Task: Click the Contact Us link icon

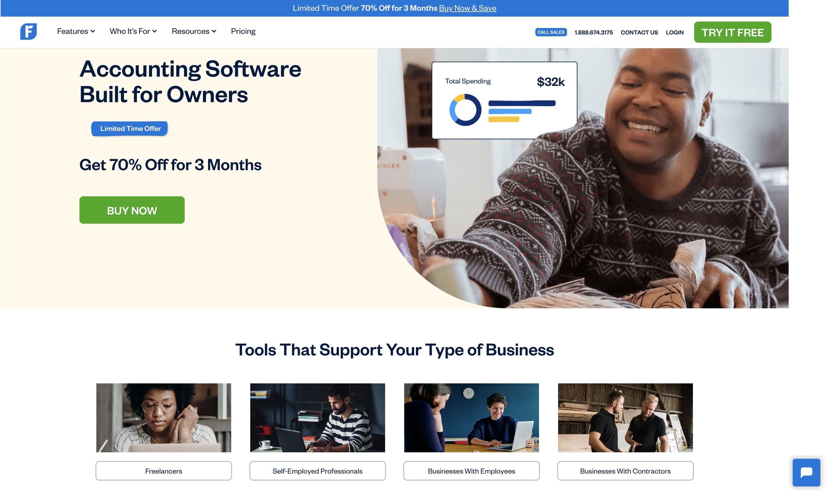Action: point(639,32)
